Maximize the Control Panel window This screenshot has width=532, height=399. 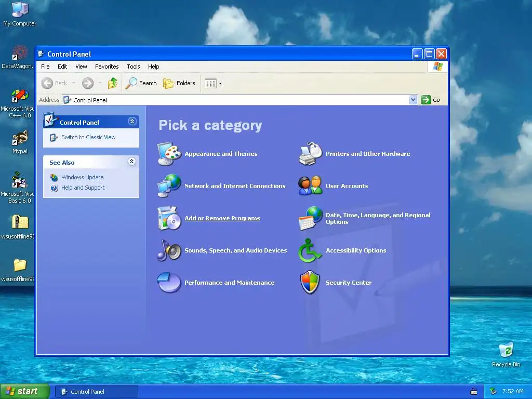point(429,54)
